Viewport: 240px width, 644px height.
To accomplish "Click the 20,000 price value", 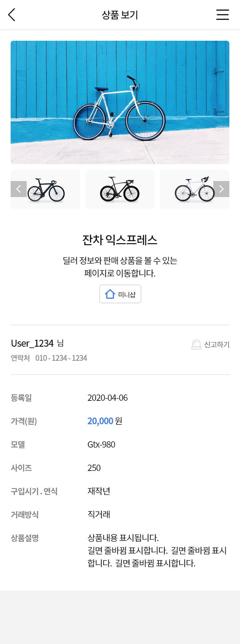I will (100, 421).
